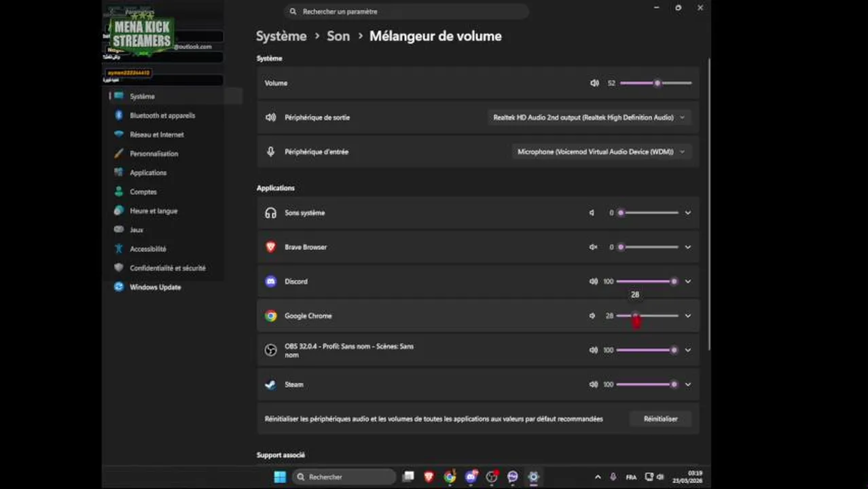Open Settings gear in the taskbar
This screenshot has width=868, height=489.
(x=534, y=477)
